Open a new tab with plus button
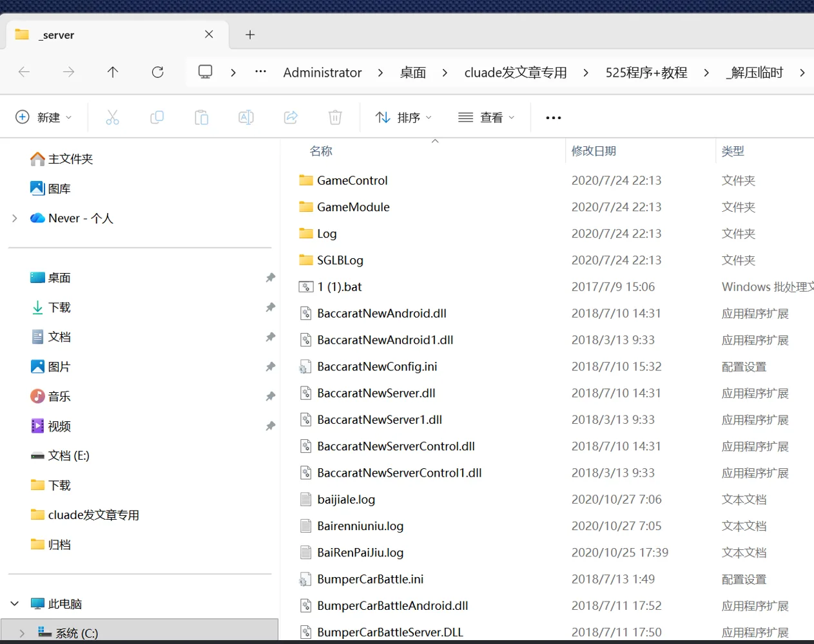This screenshot has height=644, width=814. tap(250, 35)
